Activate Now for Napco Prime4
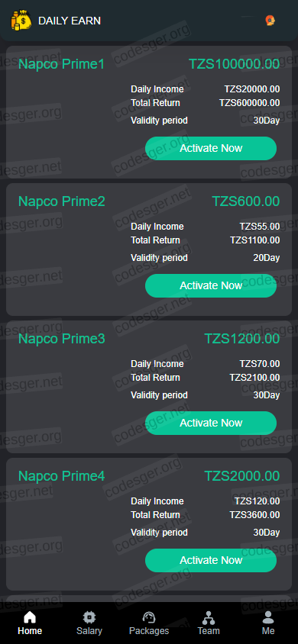 211,560
